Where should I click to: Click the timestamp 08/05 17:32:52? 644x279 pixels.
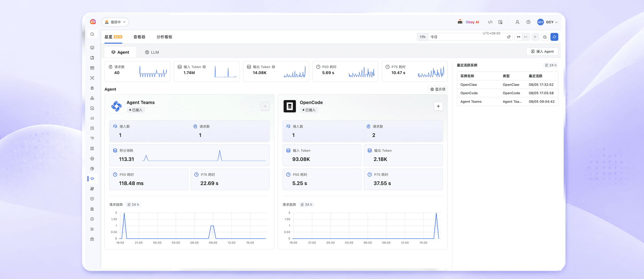[542, 85]
